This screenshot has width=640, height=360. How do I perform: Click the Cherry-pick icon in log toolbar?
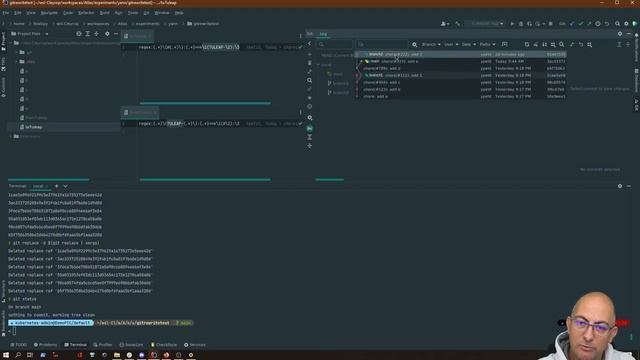536,44
